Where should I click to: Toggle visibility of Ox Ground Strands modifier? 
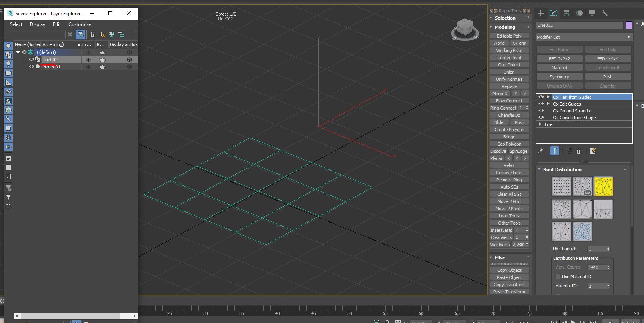click(x=541, y=111)
